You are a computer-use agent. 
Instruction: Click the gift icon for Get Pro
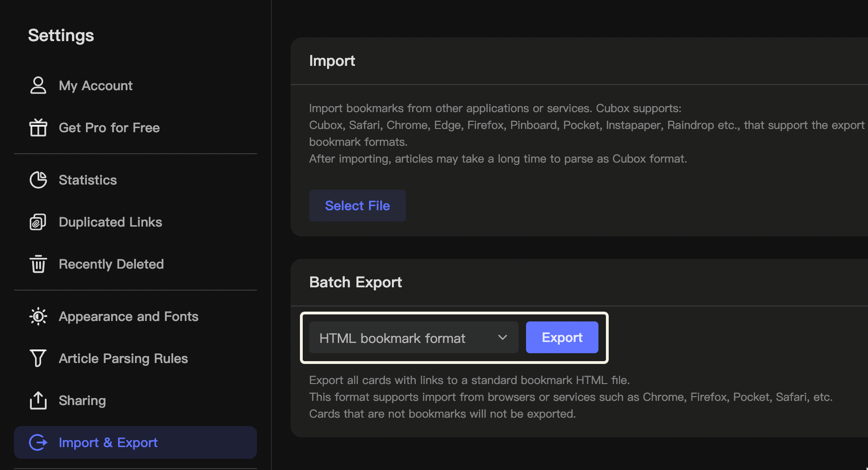(x=38, y=127)
